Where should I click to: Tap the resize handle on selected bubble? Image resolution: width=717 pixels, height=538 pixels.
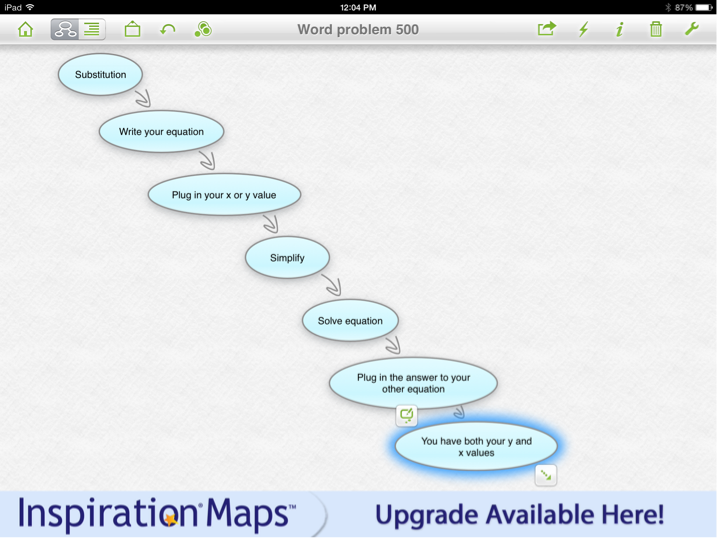(x=546, y=476)
